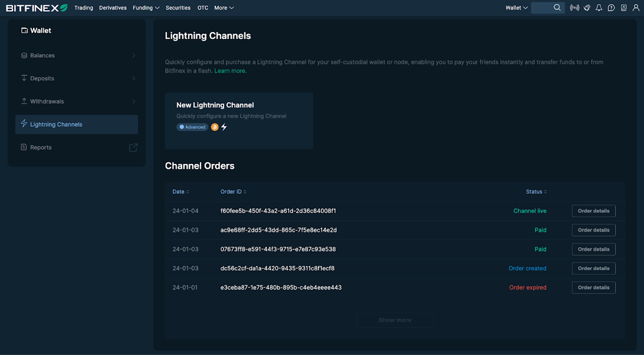Open the search magnifier icon

[x=557, y=8]
